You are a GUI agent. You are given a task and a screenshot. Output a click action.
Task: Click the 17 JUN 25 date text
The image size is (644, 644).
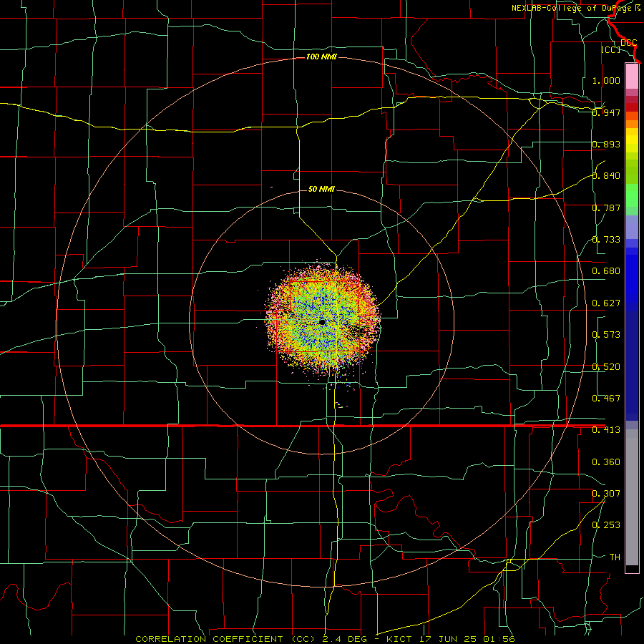pyautogui.click(x=448, y=639)
